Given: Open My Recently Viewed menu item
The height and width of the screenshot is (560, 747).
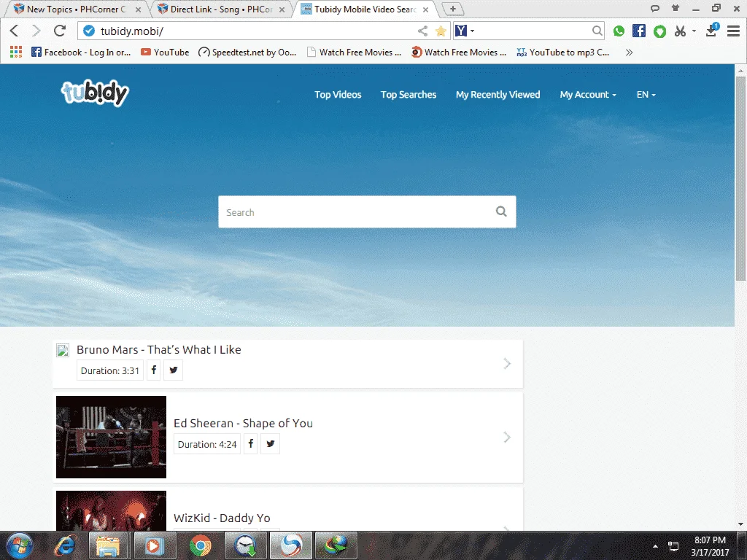Looking at the screenshot, I should coord(498,94).
